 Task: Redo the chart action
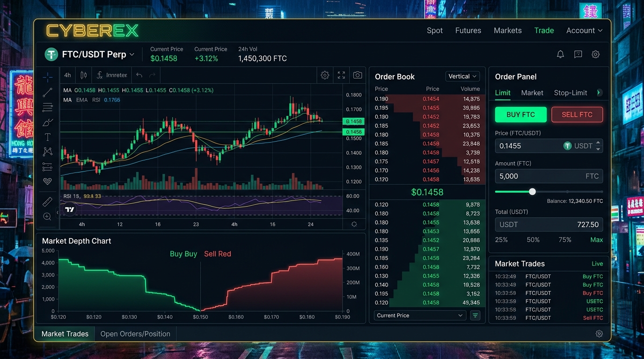(152, 75)
